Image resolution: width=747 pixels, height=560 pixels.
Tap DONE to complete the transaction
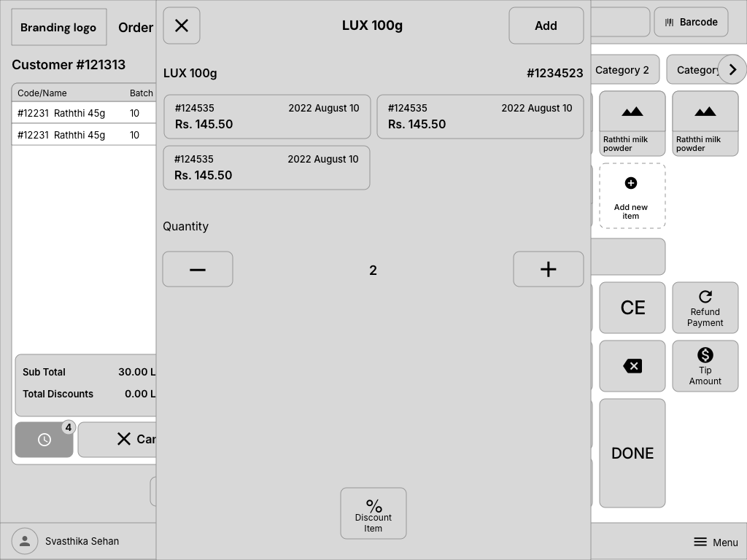coord(632,453)
